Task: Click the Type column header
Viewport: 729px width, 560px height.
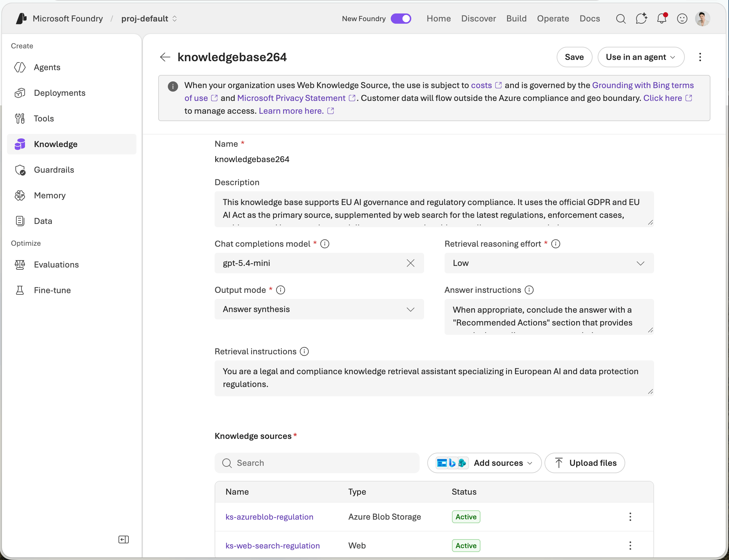Action: (x=357, y=492)
